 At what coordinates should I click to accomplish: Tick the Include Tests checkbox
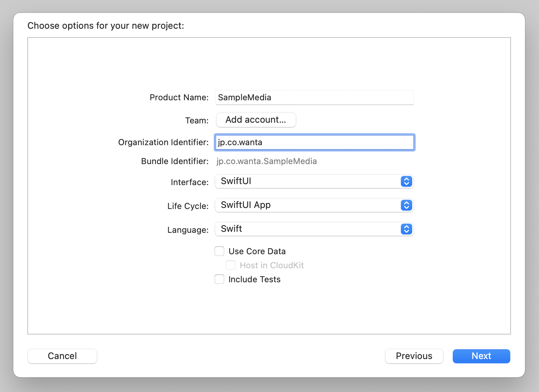219,279
